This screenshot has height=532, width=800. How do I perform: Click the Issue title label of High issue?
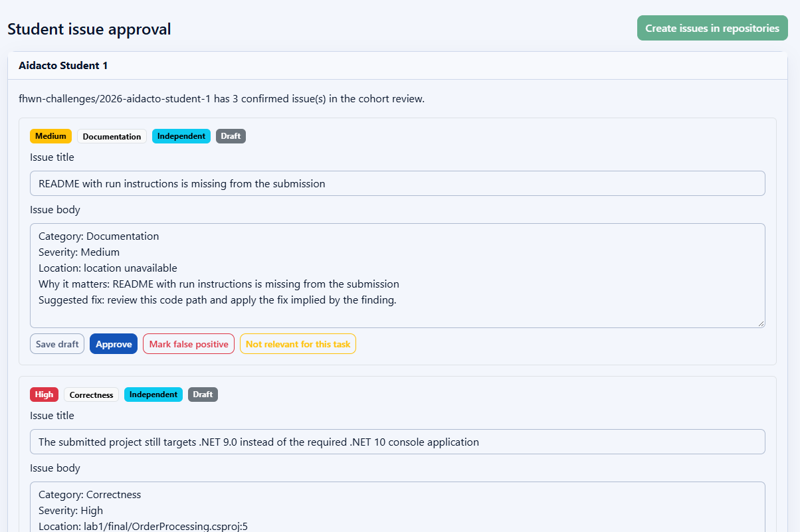pos(52,416)
